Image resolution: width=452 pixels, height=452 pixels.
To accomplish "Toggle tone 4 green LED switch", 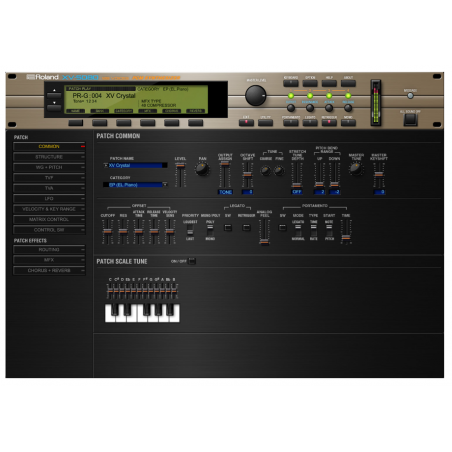I will [348, 96].
